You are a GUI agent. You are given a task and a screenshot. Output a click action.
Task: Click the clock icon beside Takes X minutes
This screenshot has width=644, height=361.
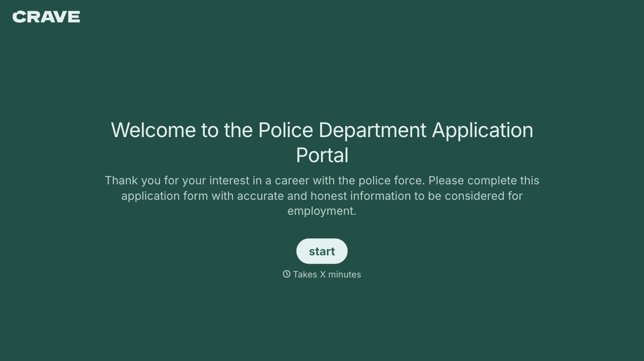pos(287,274)
